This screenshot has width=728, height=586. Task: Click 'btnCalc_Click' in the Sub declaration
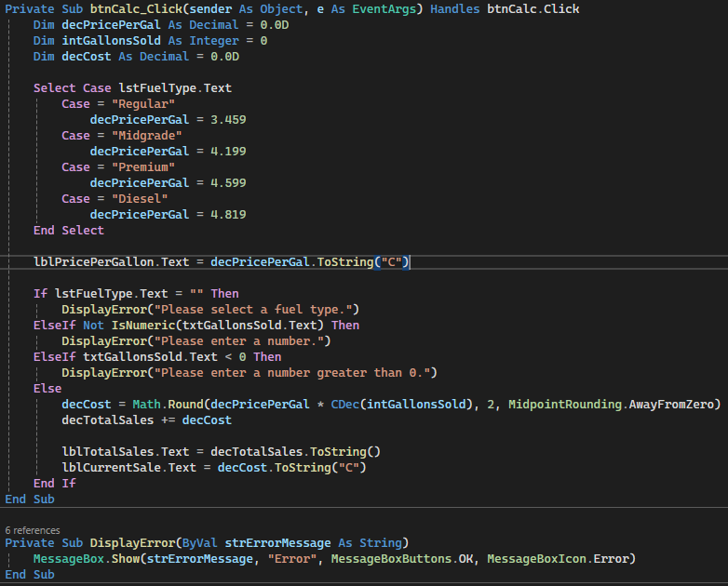coord(136,9)
